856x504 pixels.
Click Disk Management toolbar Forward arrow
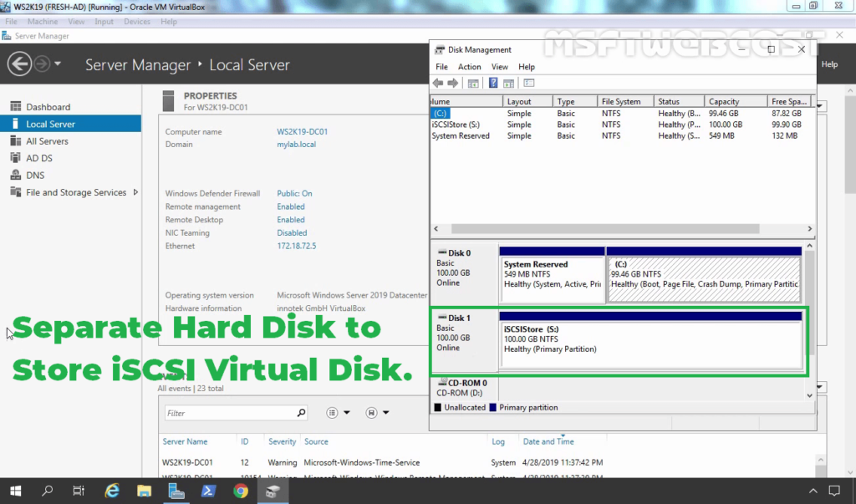point(452,83)
